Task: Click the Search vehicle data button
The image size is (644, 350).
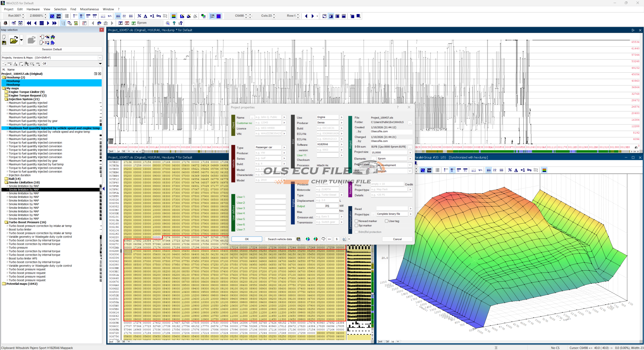Action: (x=280, y=239)
